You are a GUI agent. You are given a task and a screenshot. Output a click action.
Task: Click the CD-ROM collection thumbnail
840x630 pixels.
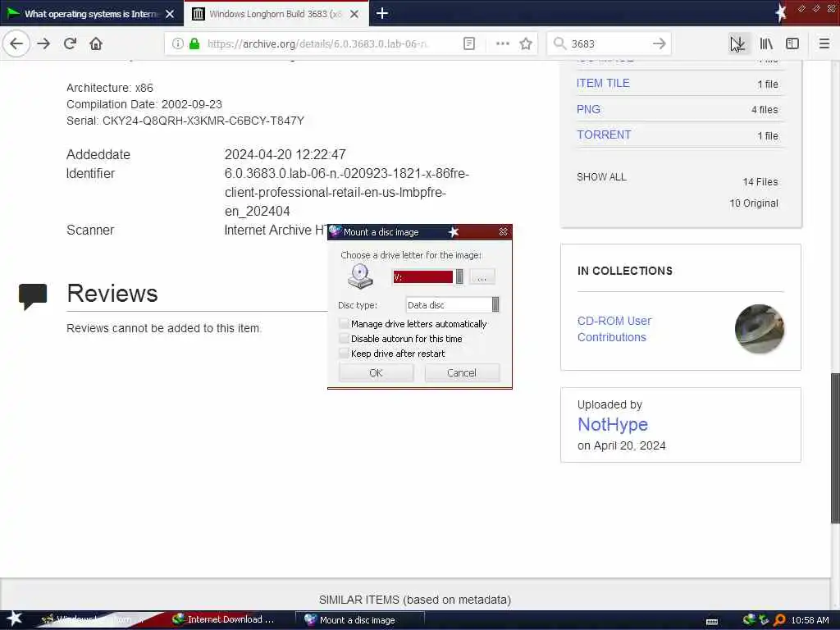click(759, 329)
